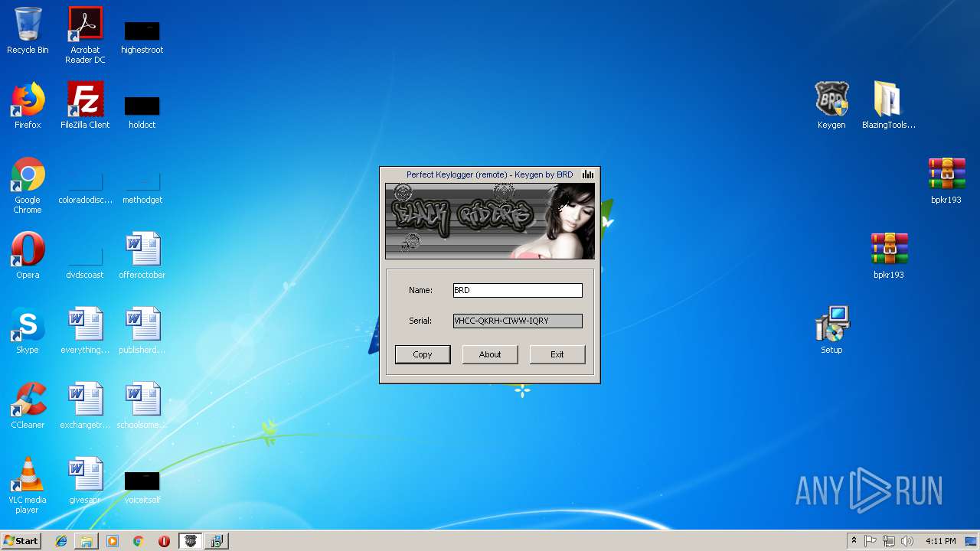Select the schoolsome Word document
Viewport: 980px width, 551px height.
[x=142, y=406]
